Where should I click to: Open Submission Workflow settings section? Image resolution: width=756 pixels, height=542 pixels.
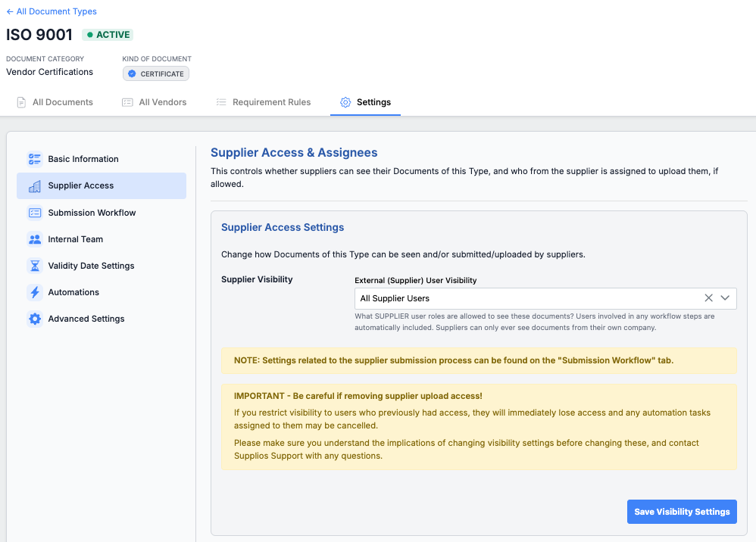(92, 213)
